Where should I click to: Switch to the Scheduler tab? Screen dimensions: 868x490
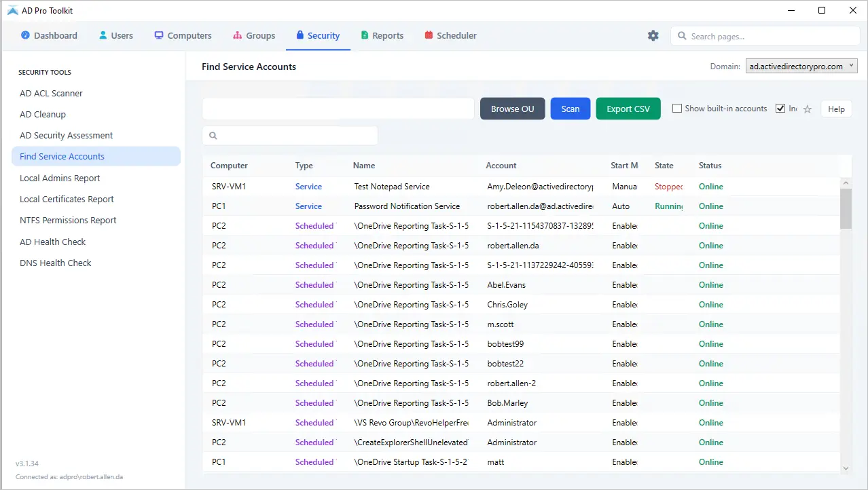pyautogui.click(x=451, y=35)
